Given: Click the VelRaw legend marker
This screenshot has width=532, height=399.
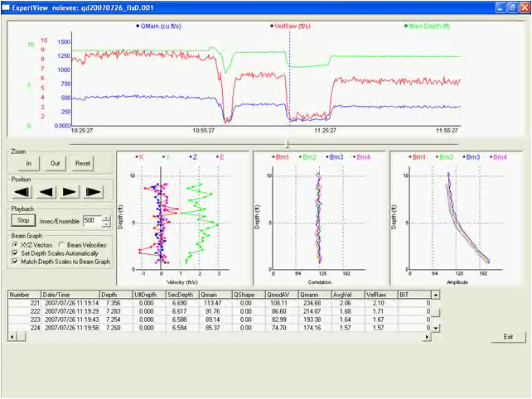Looking at the screenshot, I should [272, 26].
